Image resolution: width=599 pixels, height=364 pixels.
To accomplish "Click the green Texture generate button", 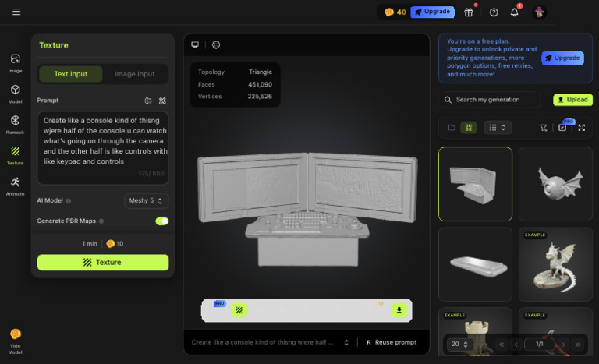I will 103,263.
